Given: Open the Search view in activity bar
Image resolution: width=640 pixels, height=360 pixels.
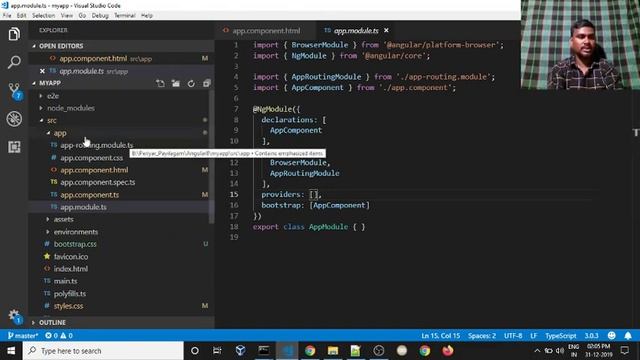Looking at the screenshot, I should tap(14, 62).
